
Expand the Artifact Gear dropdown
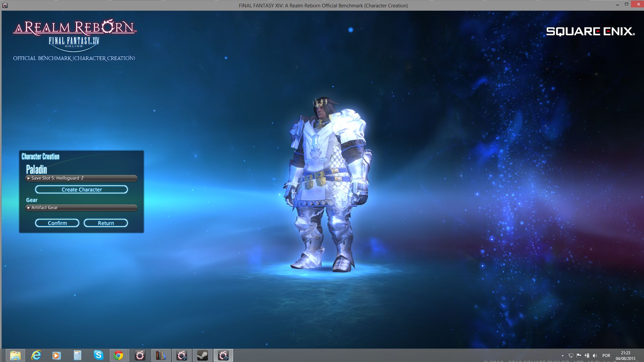point(81,208)
